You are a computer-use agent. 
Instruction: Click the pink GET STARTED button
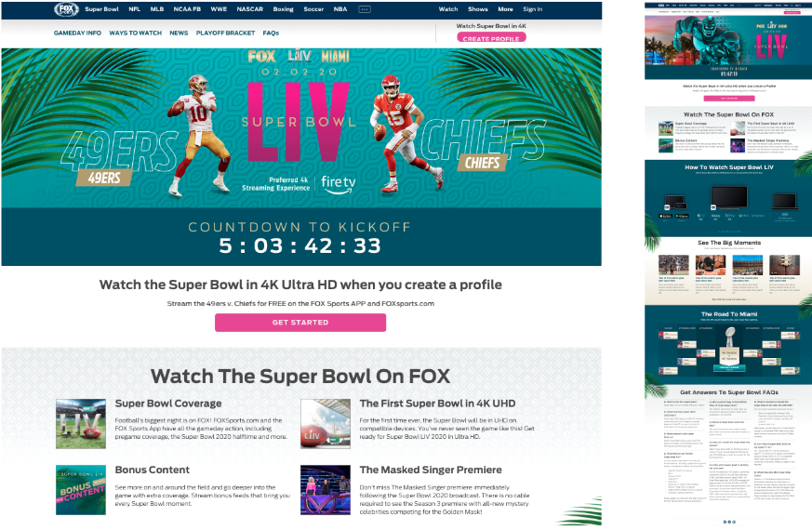pos(300,323)
